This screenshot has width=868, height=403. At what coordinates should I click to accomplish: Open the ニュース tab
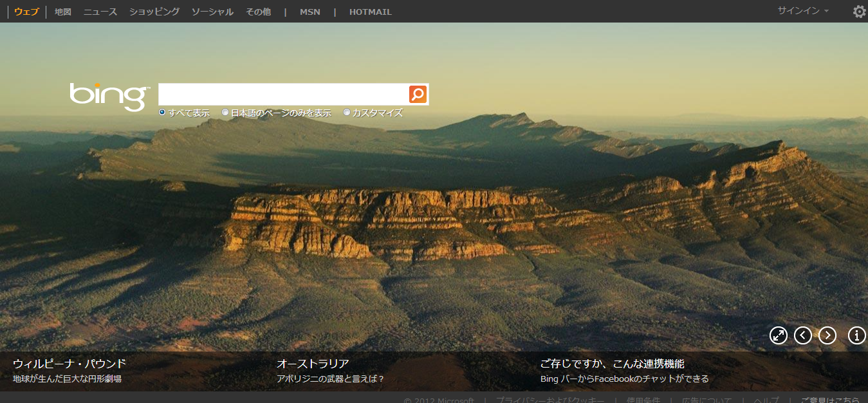pos(100,12)
